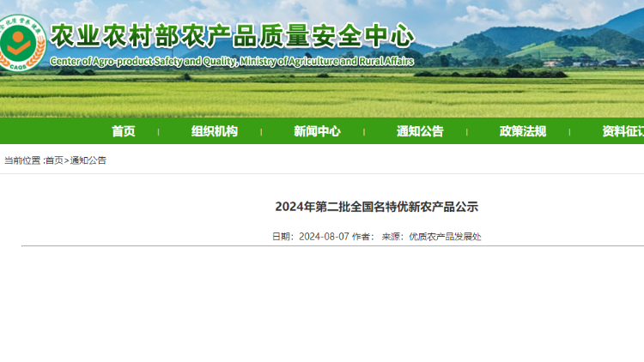Click the round CAQS logo emblem
This screenshot has width=644, height=362.
coord(21,42)
